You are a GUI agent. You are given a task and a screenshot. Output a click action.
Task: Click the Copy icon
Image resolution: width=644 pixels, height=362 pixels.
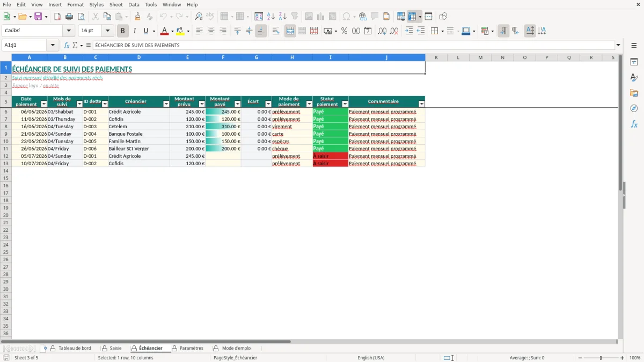[x=107, y=17]
